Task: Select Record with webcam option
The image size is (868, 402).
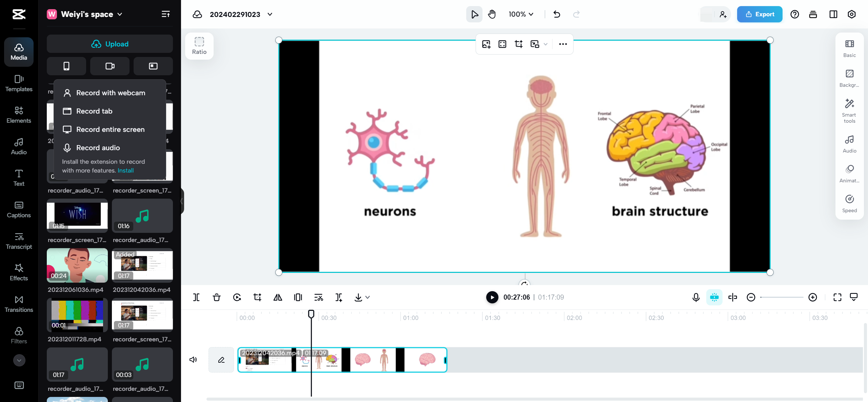Action: (110, 92)
